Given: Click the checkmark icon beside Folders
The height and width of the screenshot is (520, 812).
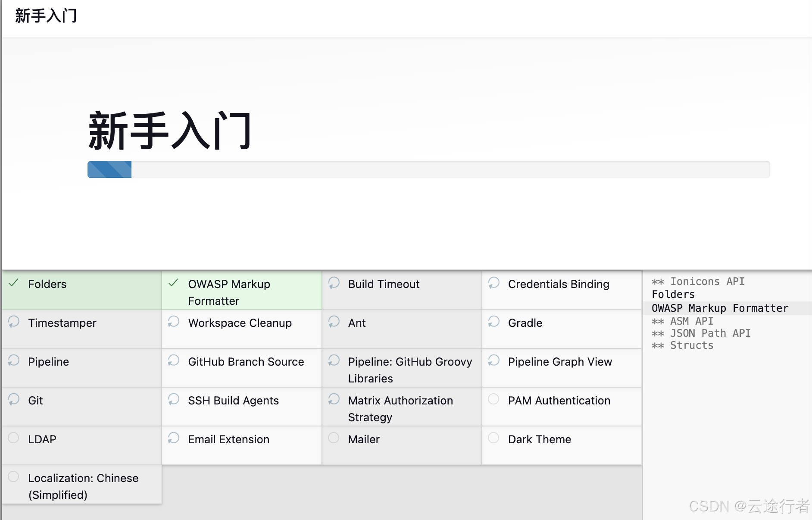Looking at the screenshot, I should point(14,283).
